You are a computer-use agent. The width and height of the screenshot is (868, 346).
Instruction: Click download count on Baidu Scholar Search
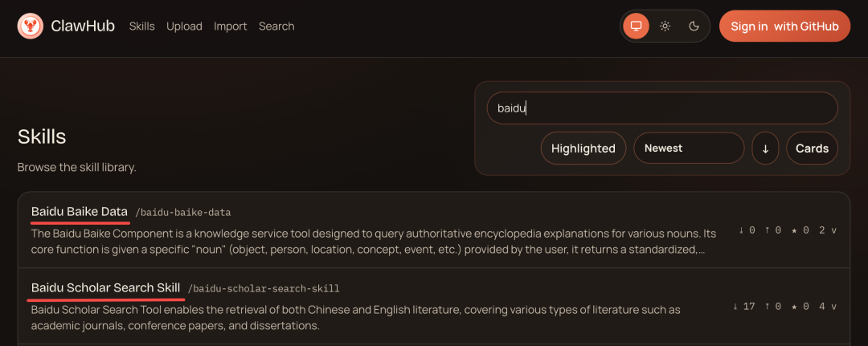743,306
